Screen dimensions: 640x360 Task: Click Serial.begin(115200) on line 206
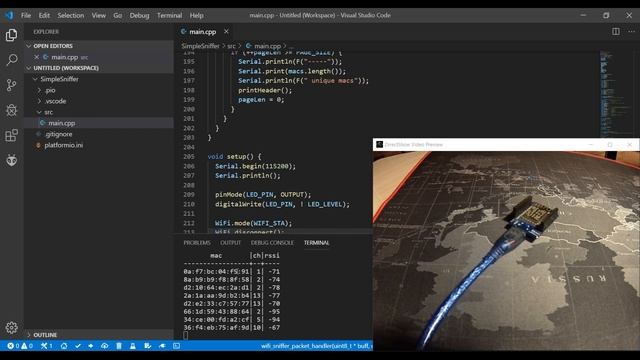[x=256, y=166]
